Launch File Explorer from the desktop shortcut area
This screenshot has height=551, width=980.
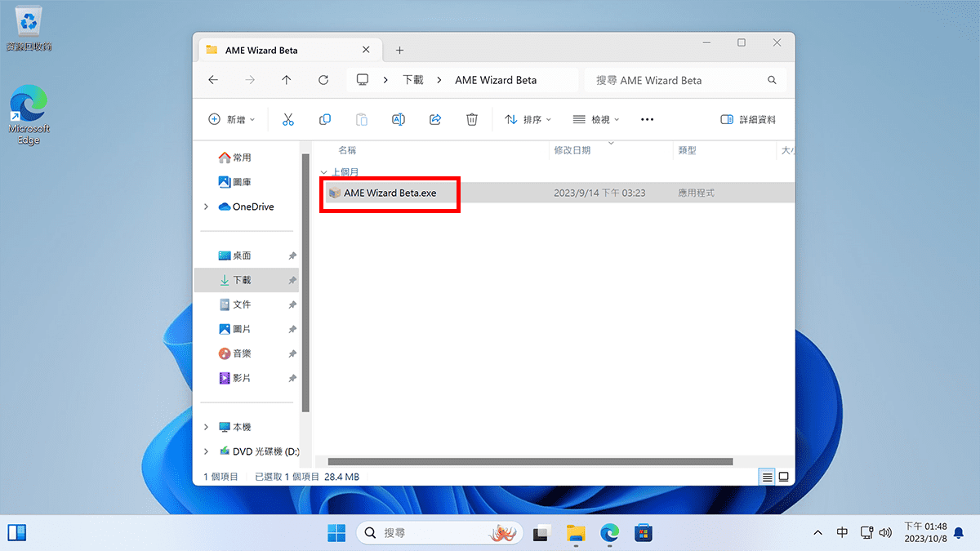click(x=576, y=532)
